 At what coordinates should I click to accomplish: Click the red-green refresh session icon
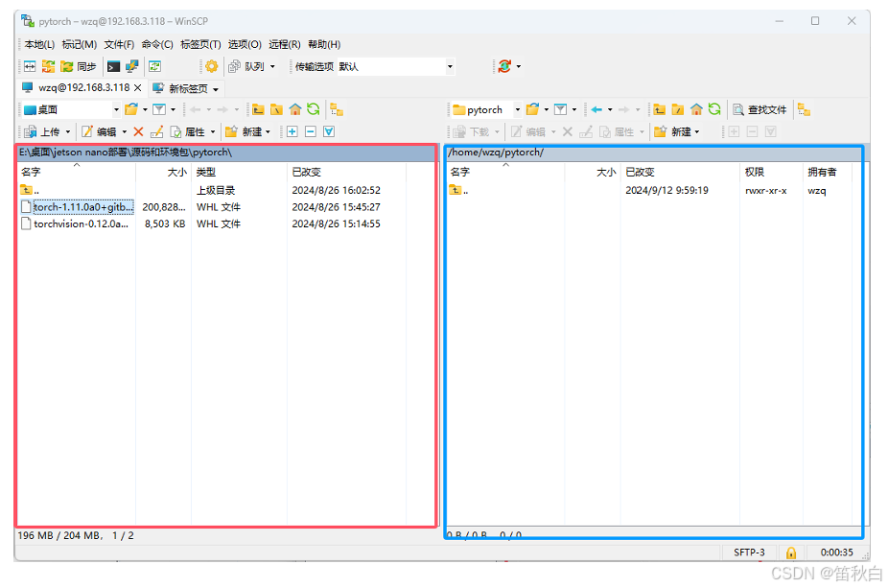pyautogui.click(x=504, y=67)
